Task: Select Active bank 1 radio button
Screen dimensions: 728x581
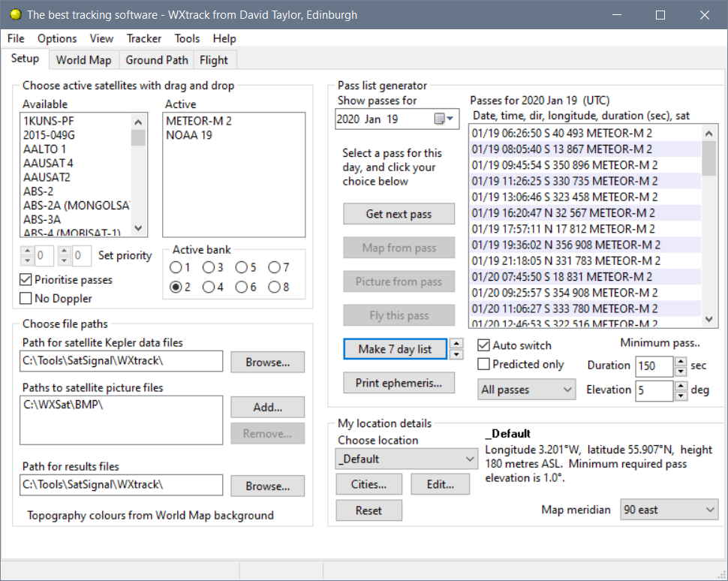Action: [x=176, y=267]
